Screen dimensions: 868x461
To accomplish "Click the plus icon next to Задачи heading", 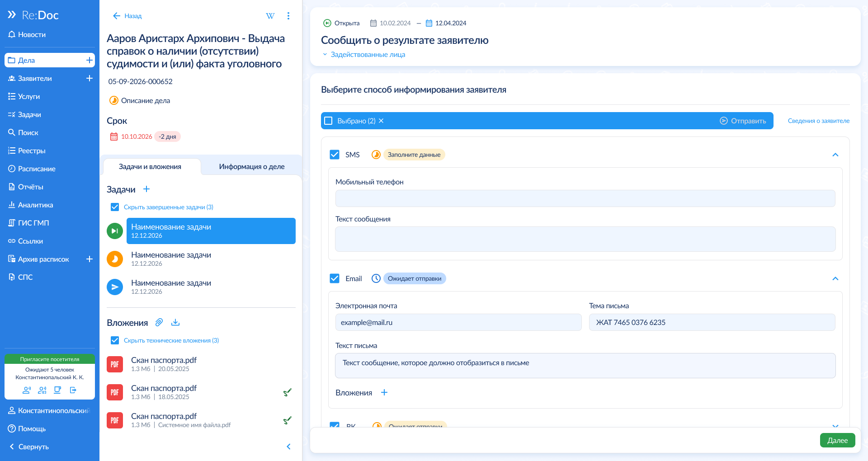I will (146, 189).
